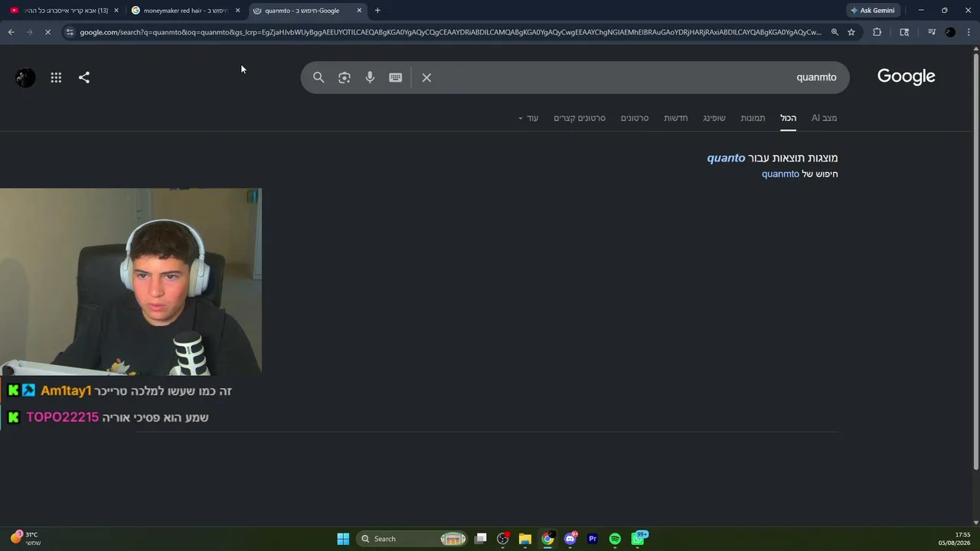Click the Ask Gemini button
This screenshot has width=980, height=551.
[873, 11]
